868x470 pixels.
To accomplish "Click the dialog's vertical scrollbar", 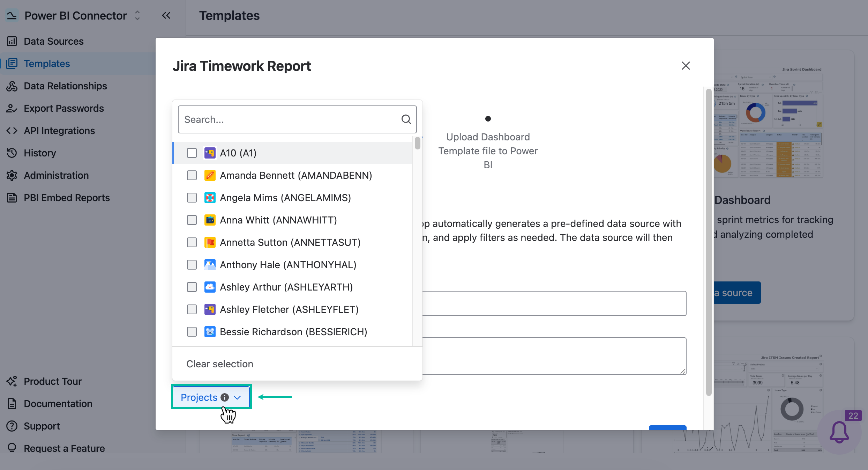I will 709,242.
